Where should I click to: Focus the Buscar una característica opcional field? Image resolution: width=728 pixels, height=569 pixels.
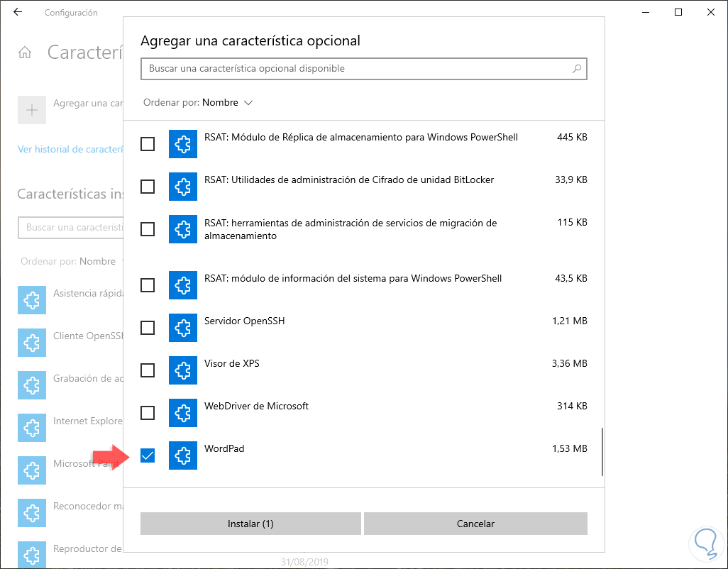click(x=355, y=69)
